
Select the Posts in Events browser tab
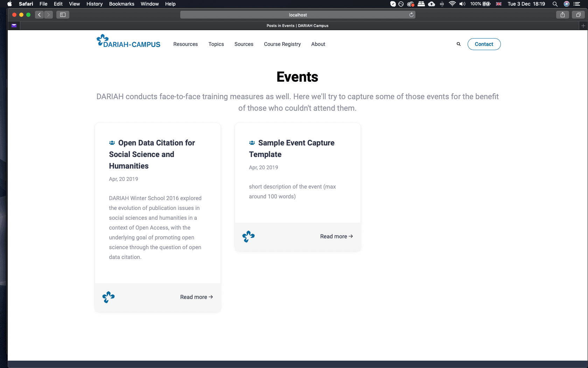[297, 25]
